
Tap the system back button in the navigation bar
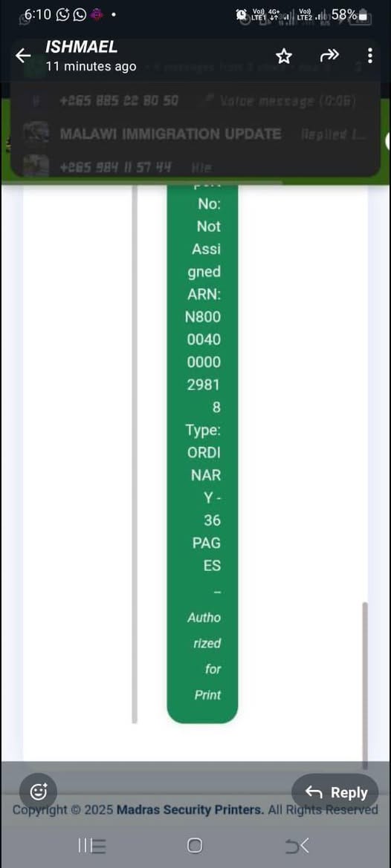click(x=297, y=845)
